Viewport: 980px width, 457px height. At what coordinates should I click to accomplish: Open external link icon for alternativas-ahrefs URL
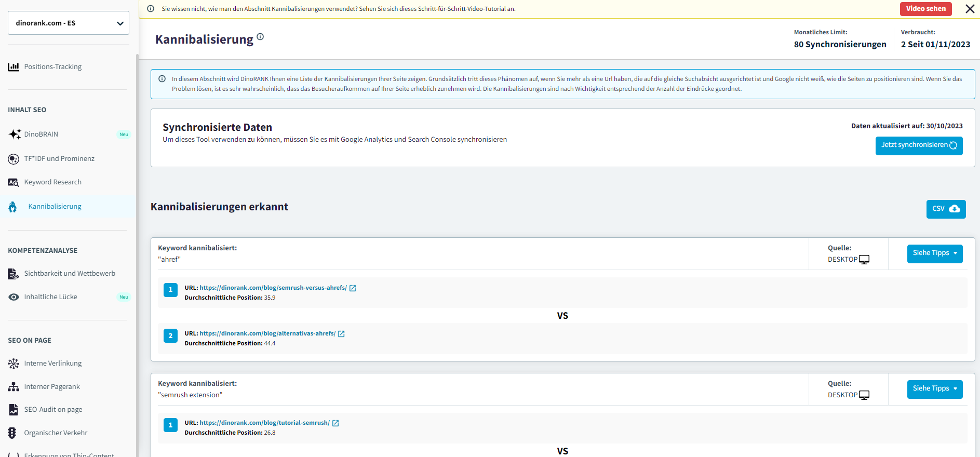tap(341, 334)
